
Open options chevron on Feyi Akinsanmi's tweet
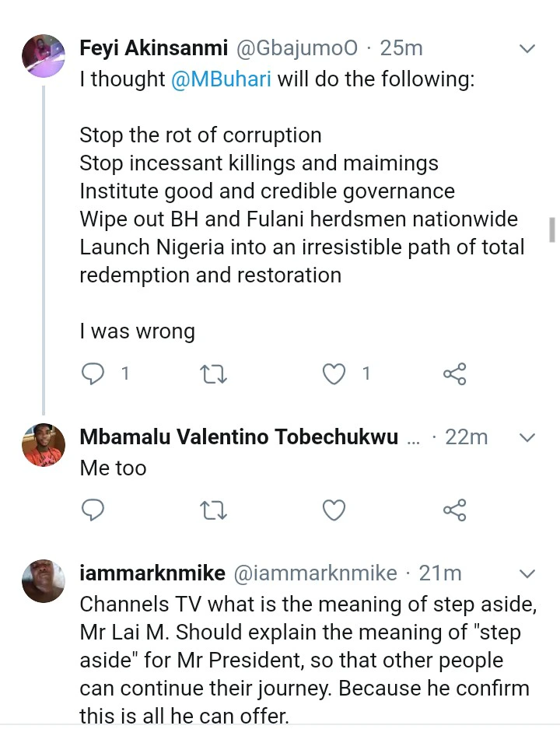[x=527, y=49]
